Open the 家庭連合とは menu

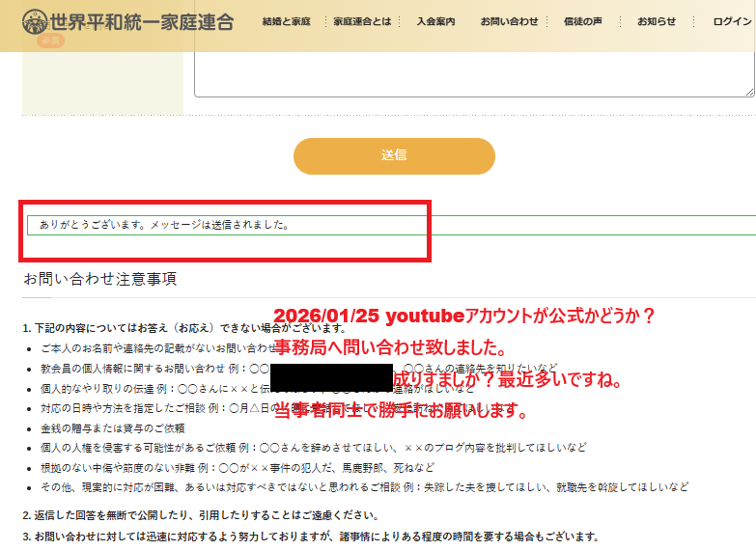point(362,21)
